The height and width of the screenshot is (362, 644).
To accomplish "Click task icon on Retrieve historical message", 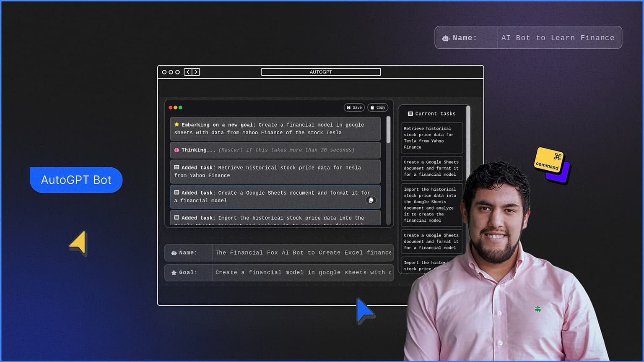I will click(177, 167).
